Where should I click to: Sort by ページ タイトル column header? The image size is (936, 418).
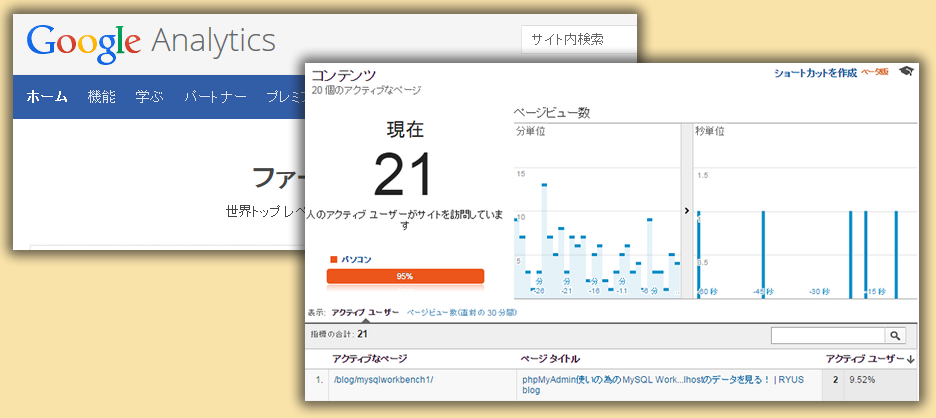(550, 359)
